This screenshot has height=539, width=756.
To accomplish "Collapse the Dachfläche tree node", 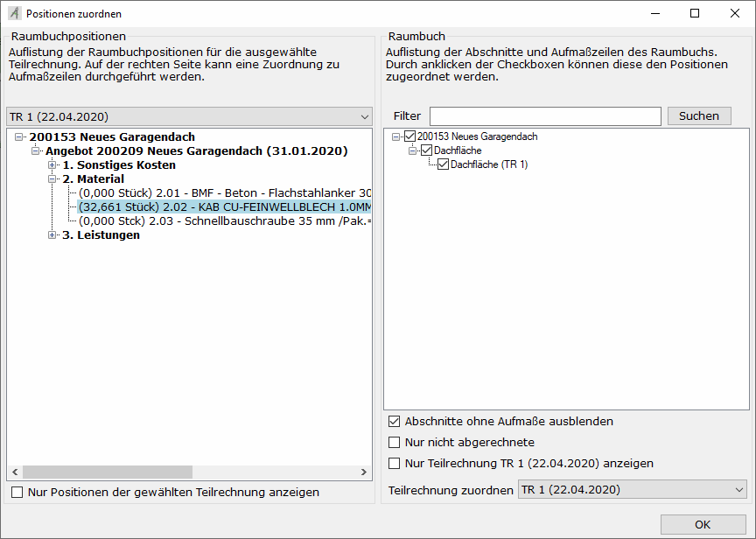I will click(x=412, y=150).
